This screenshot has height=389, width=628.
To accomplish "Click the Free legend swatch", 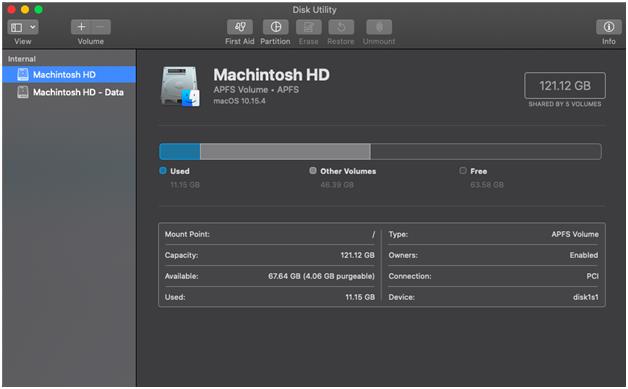I will tap(463, 171).
